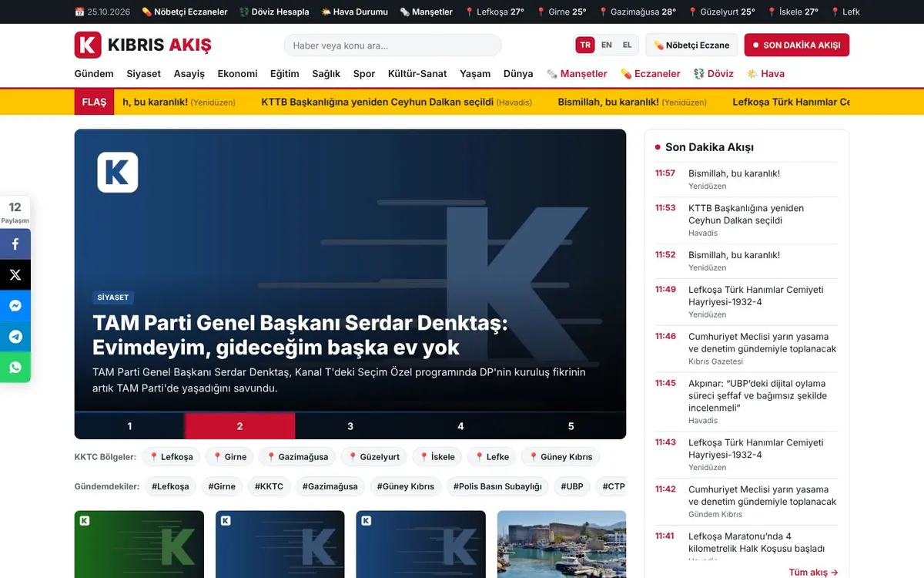Open Eczaneler in the main nav

[x=651, y=74]
